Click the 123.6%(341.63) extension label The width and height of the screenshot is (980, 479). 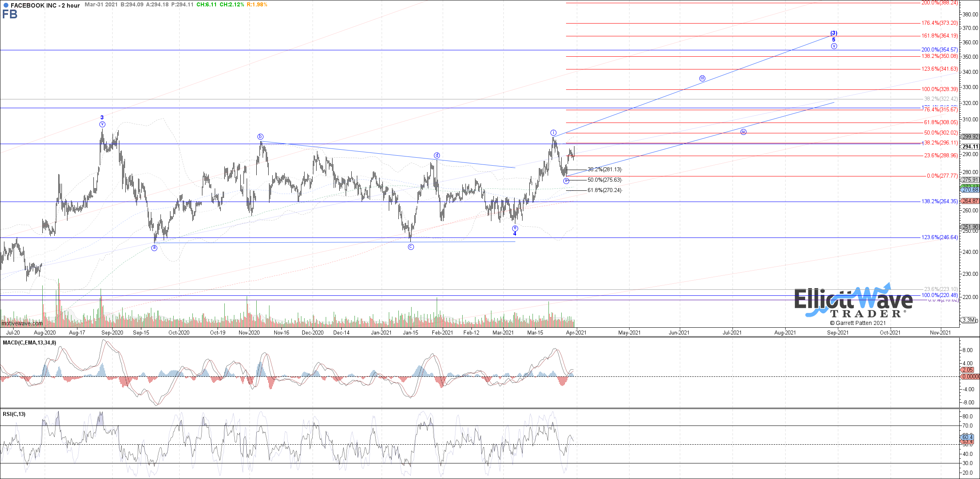pos(940,69)
